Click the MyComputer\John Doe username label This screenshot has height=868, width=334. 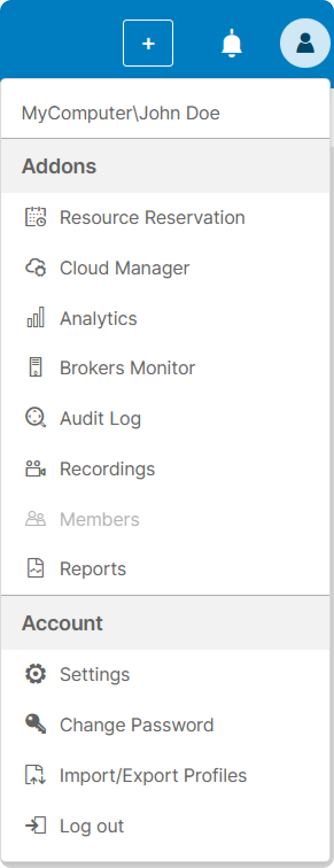click(121, 113)
